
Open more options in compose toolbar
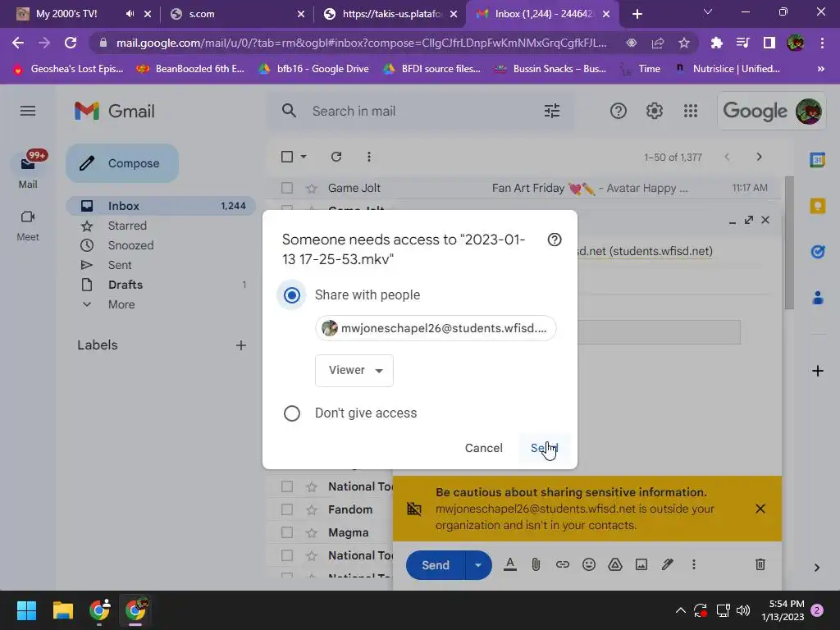click(694, 564)
